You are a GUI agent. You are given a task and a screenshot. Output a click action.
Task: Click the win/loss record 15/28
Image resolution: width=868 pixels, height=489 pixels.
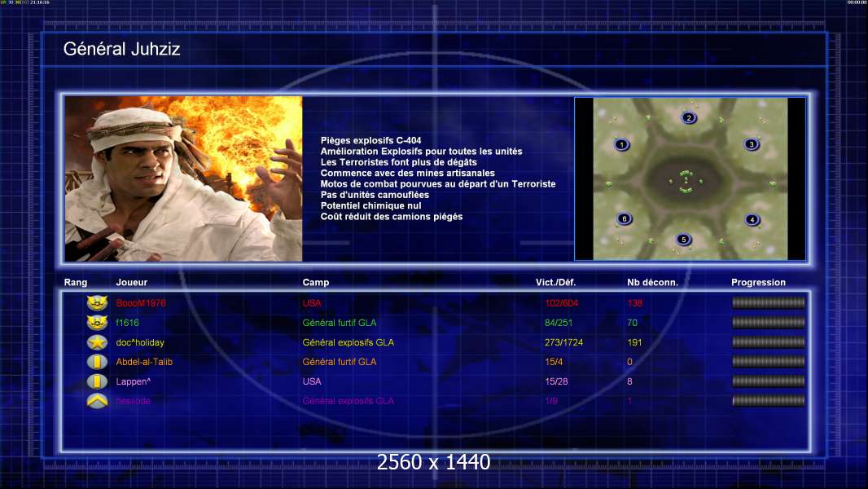point(556,381)
